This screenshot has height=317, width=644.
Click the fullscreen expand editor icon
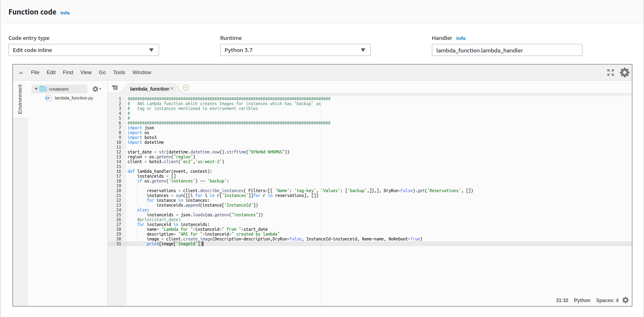[611, 73]
